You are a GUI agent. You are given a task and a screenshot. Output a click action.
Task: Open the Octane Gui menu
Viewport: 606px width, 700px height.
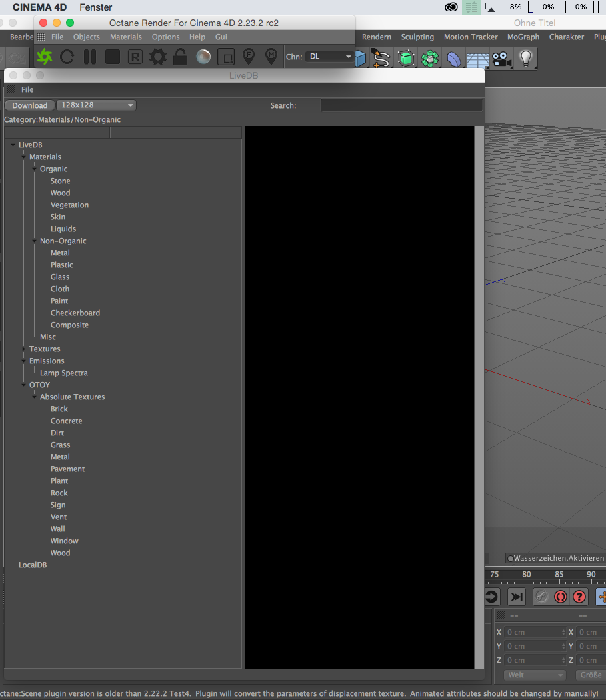(221, 37)
